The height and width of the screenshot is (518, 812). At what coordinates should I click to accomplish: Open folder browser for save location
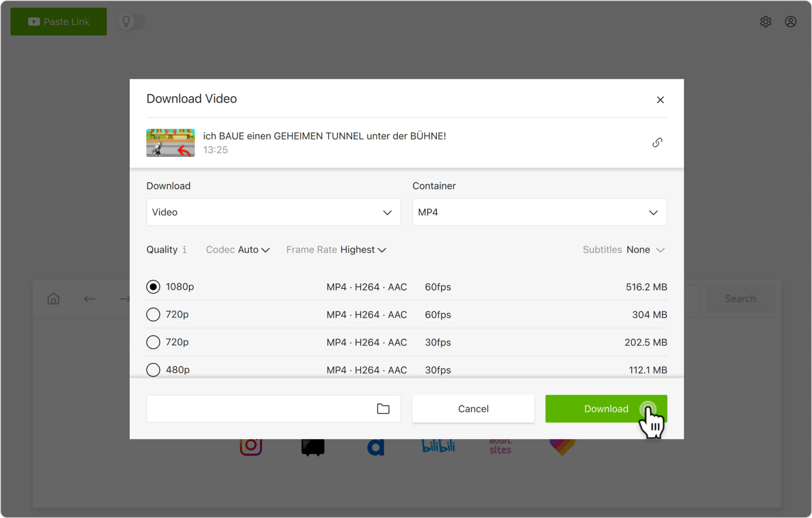[383, 409]
